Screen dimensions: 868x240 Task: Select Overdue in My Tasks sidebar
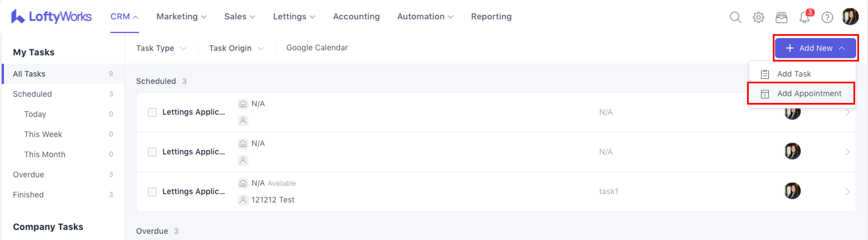pyautogui.click(x=29, y=174)
